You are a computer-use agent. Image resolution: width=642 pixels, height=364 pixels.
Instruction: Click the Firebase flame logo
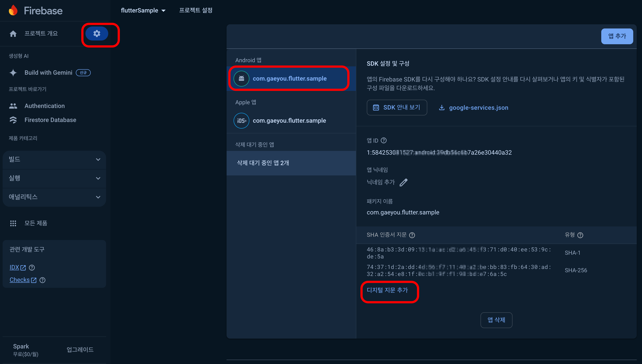tap(13, 11)
